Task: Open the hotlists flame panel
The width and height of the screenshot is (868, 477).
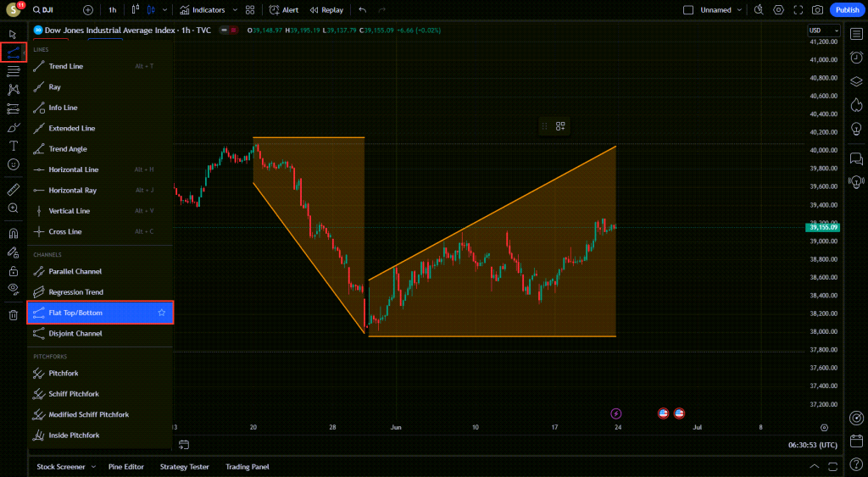Action: pyautogui.click(x=856, y=104)
